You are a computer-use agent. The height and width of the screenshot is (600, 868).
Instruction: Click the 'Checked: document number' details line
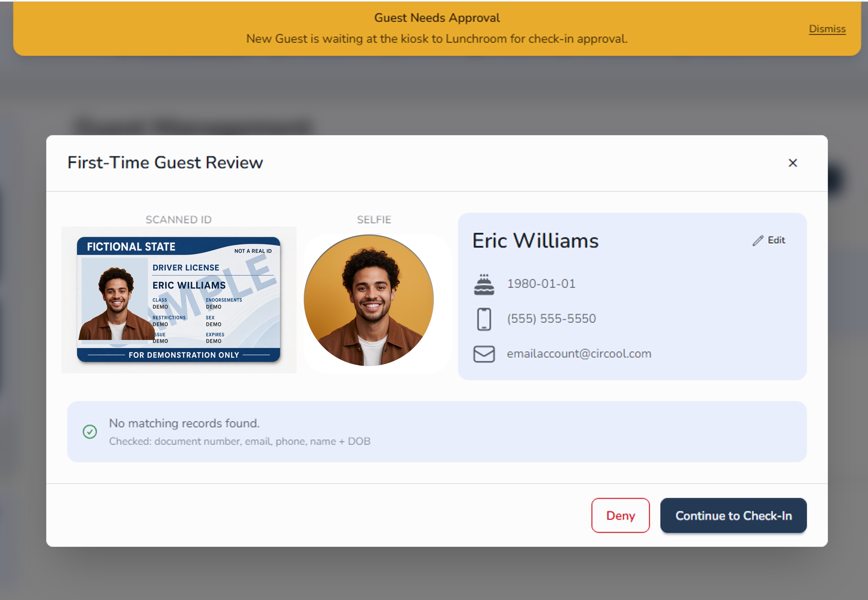tap(240, 441)
